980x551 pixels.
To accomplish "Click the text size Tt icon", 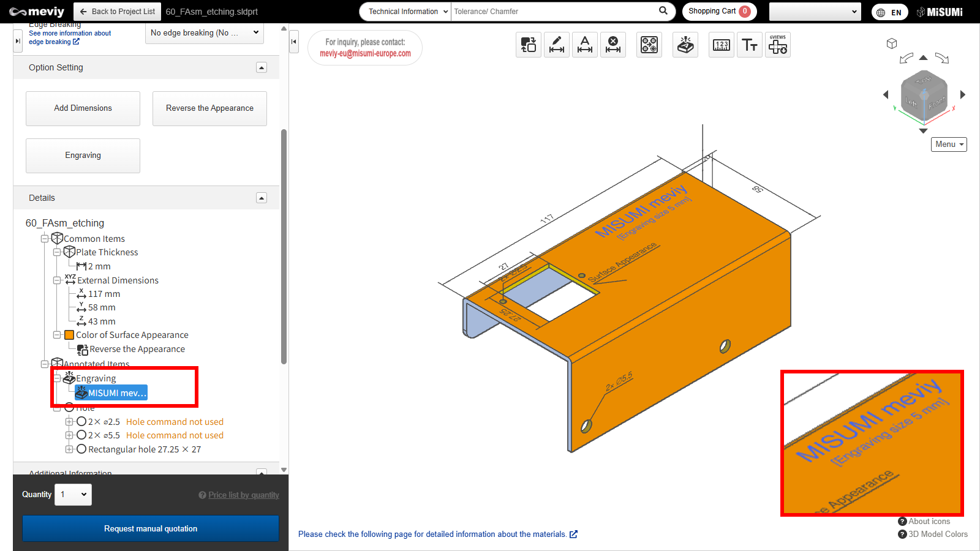I will click(x=750, y=45).
